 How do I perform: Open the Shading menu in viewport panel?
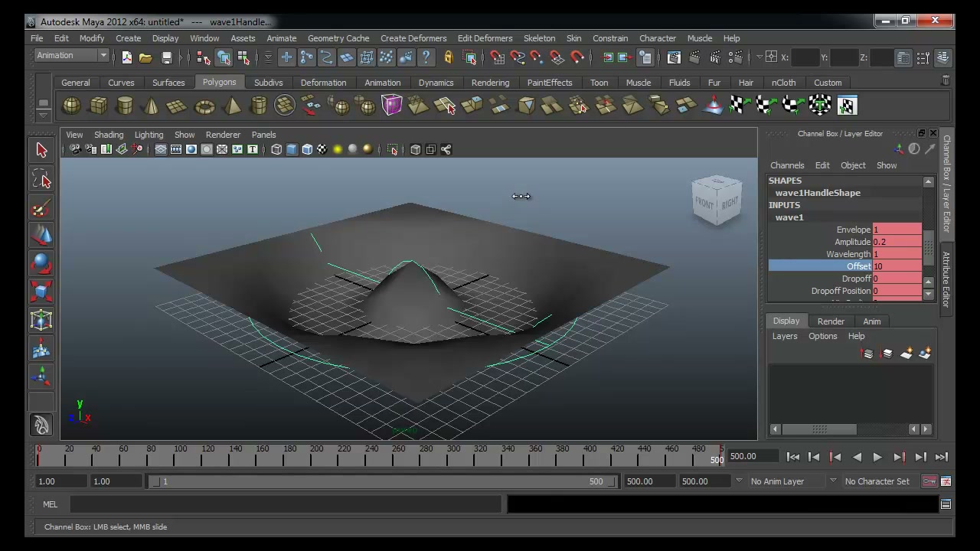109,135
